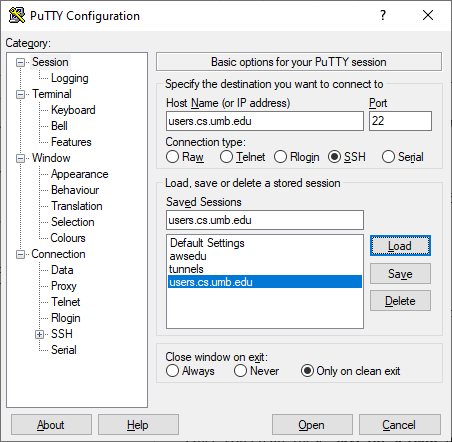Collapse the Window tree node
The width and height of the screenshot is (452, 442).
[21, 158]
